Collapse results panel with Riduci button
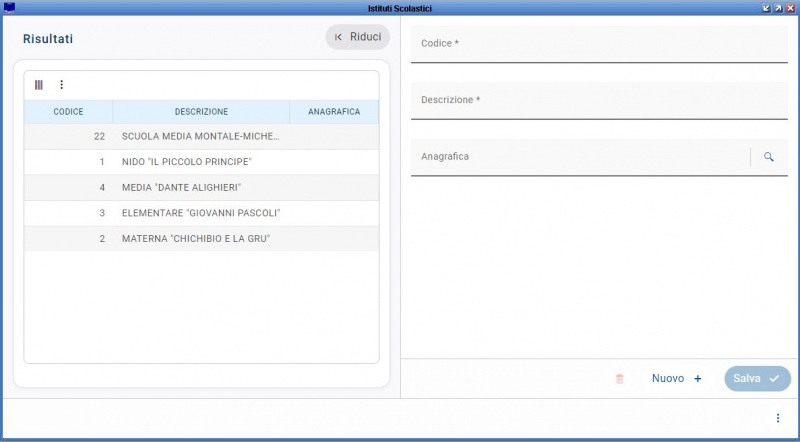Viewport: 800px width, 442px height. pos(358,37)
